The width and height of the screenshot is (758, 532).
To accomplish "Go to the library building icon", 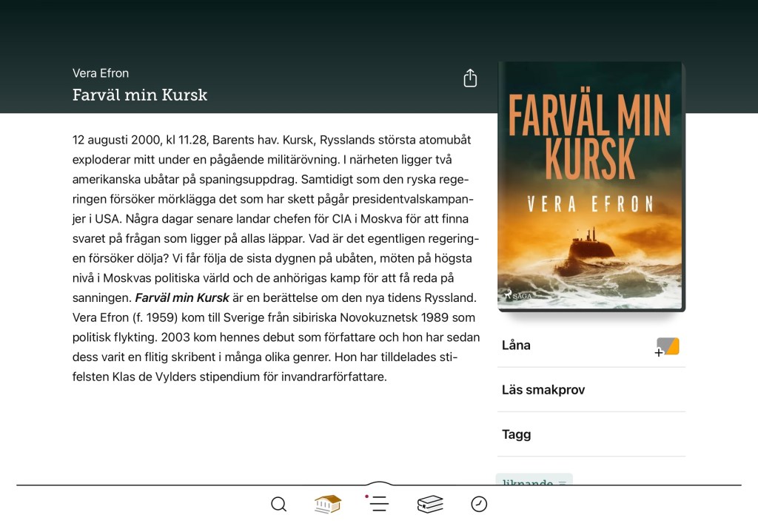I will pyautogui.click(x=328, y=504).
